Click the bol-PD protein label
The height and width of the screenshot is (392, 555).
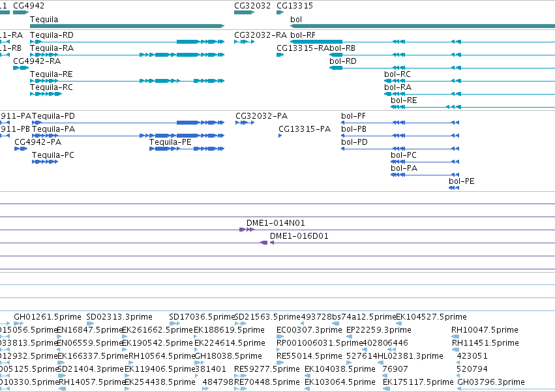[354, 142]
